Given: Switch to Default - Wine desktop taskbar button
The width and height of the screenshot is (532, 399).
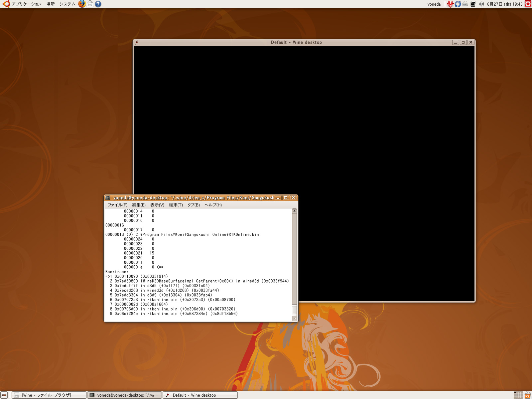Looking at the screenshot, I should point(200,395).
